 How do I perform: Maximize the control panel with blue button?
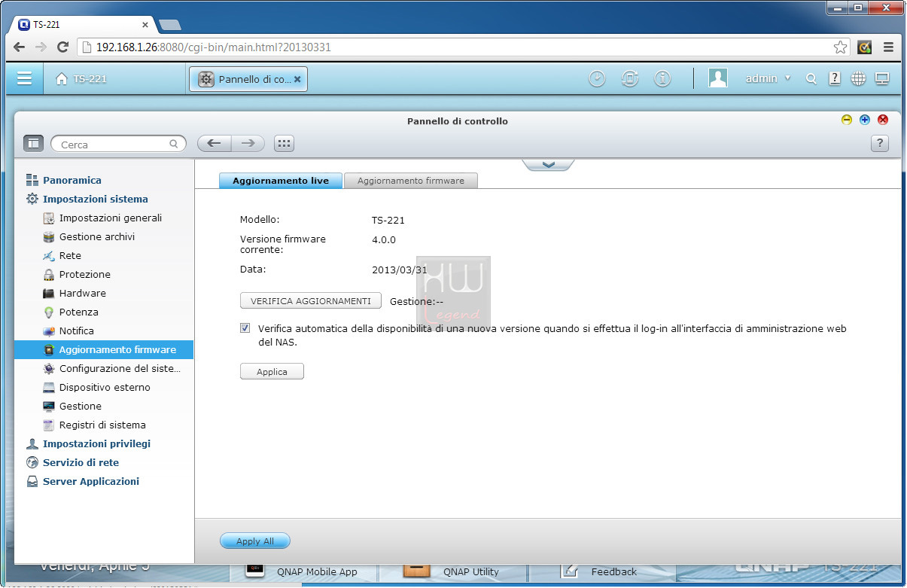point(865,120)
